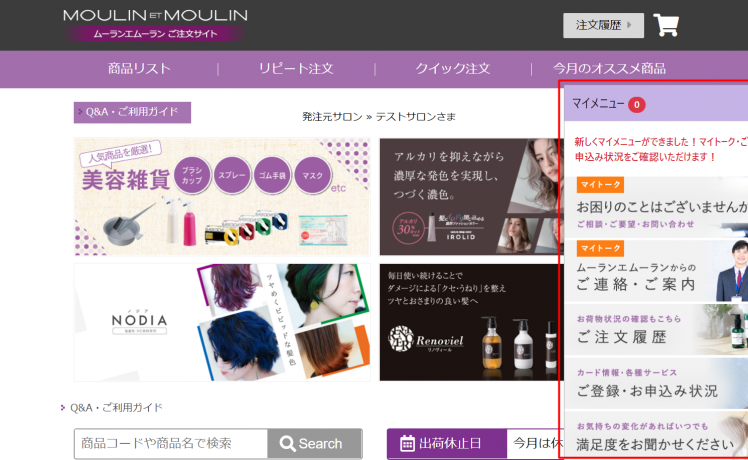Click the calendar icon beside 出荷休止日
748x460 pixels.
(x=407, y=443)
